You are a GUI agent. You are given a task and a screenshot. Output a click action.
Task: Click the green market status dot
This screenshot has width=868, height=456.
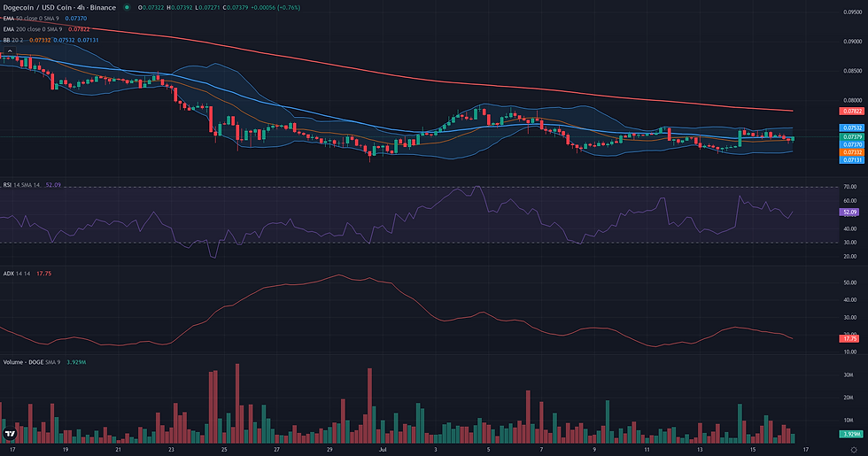point(127,8)
